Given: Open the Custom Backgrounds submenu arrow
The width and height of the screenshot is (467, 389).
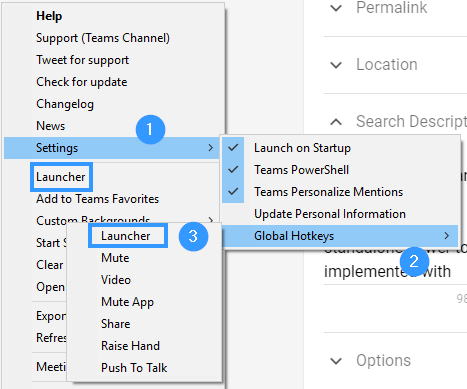Looking at the screenshot, I should [x=210, y=220].
